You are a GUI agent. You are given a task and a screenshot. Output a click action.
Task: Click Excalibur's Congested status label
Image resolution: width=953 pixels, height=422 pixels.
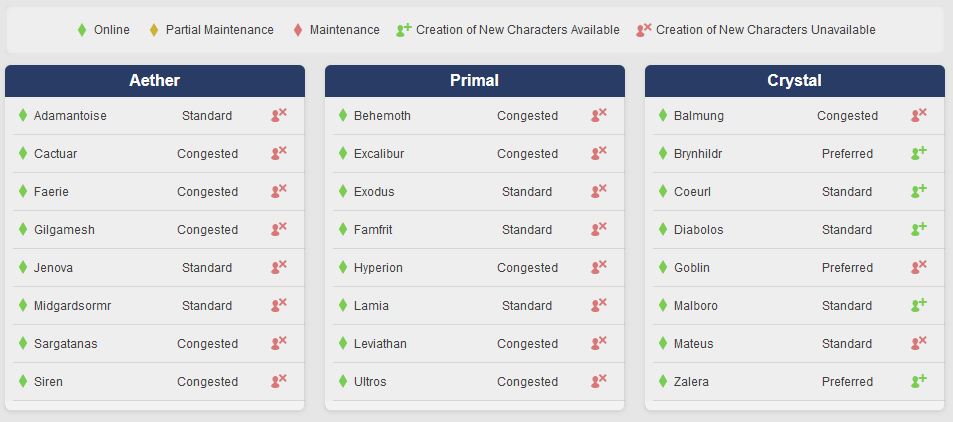click(x=527, y=154)
